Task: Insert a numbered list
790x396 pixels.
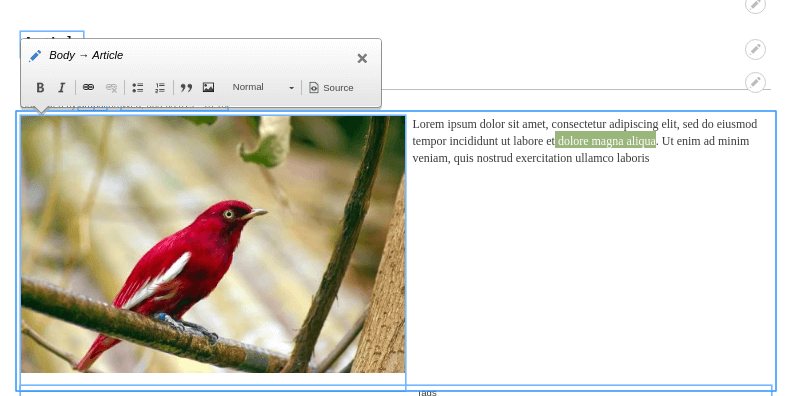Action: [x=160, y=88]
